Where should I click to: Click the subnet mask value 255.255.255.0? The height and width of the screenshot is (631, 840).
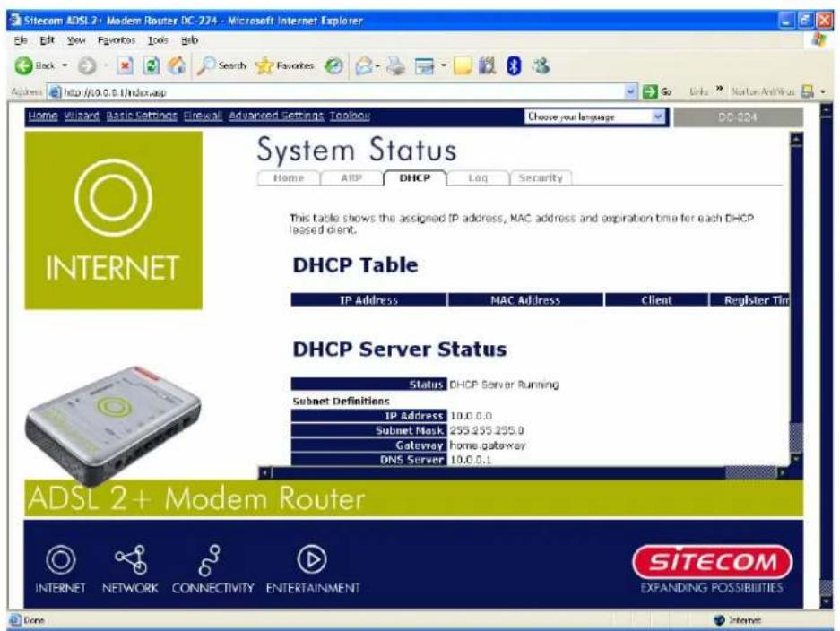(487, 430)
